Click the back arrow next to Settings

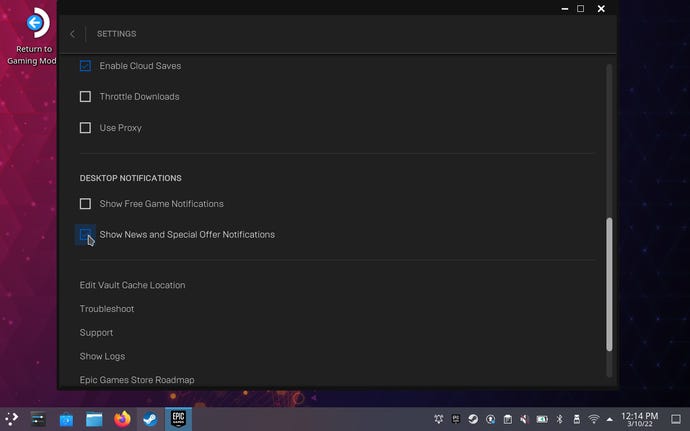[72, 34]
